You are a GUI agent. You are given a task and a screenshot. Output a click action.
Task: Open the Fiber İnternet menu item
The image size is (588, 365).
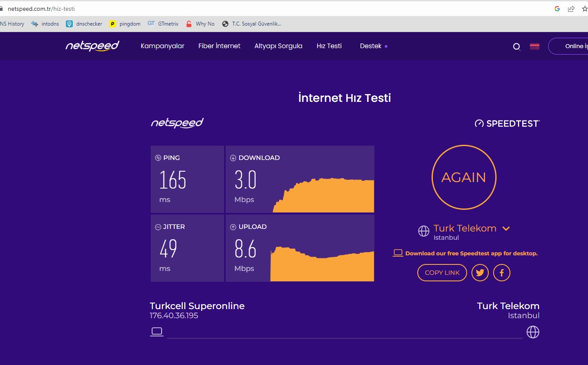point(219,46)
